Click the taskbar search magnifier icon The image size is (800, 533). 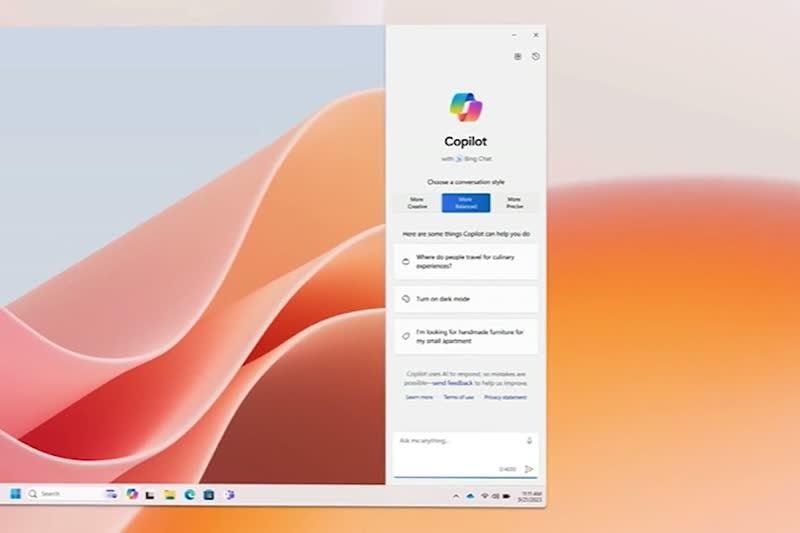33,494
